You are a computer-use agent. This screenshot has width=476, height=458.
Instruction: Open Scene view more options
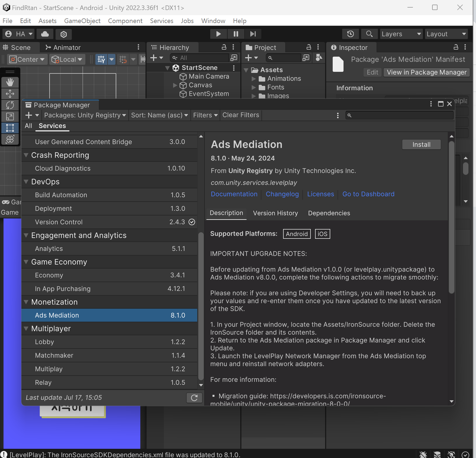138,47
